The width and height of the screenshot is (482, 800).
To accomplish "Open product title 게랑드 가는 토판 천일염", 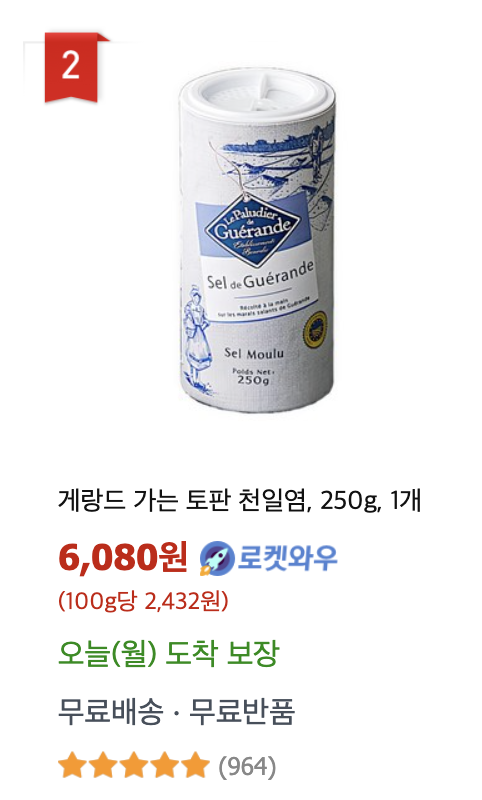I will click(x=239, y=501).
